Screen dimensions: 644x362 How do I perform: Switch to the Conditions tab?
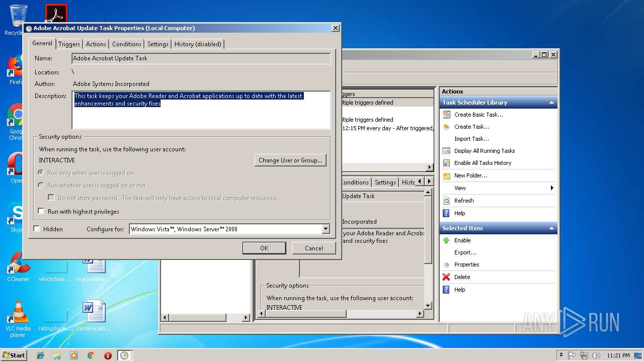(126, 44)
